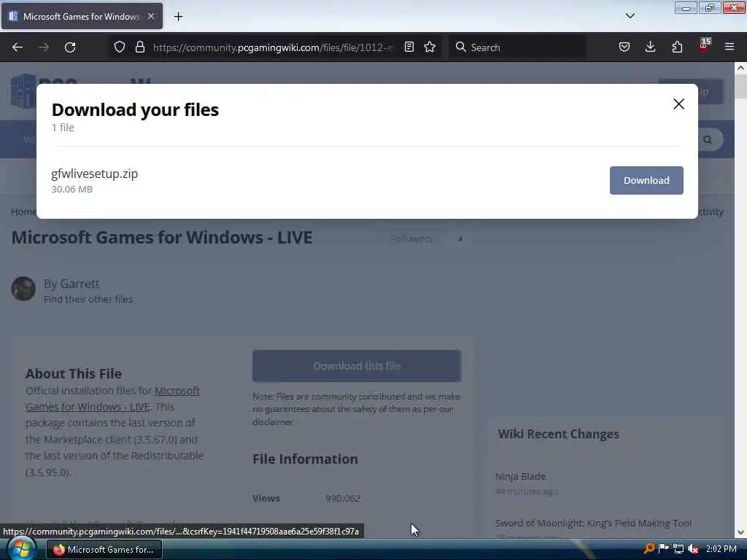Close the Microsoft Games for Windows tab
This screenshot has height=560, width=747.
click(x=150, y=16)
